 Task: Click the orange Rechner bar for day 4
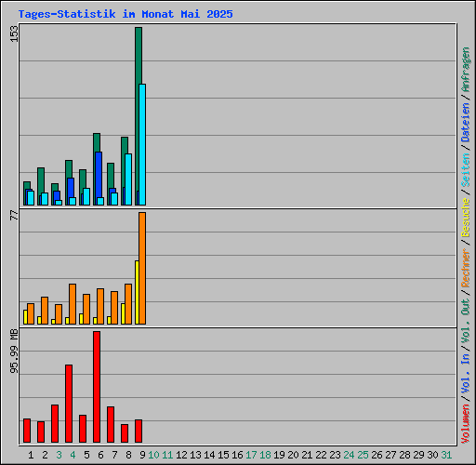pos(73,304)
